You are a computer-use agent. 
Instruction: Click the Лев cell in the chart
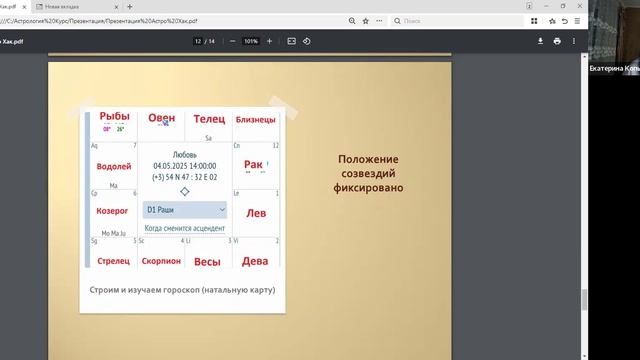tap(256, 213)
